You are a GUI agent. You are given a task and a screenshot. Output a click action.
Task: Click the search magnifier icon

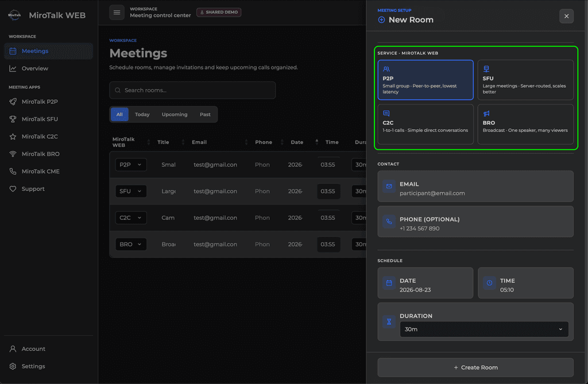coord(118,90)
